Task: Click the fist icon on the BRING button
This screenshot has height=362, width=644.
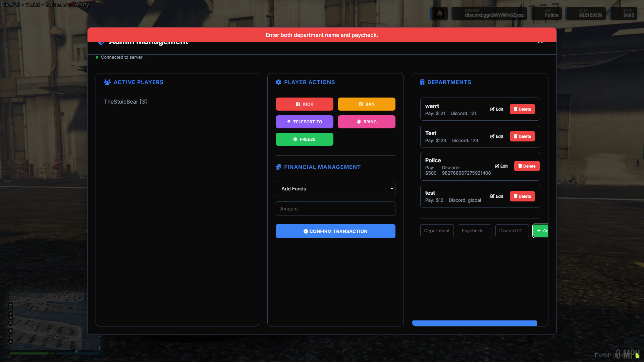Action: (x=359, y=122)
